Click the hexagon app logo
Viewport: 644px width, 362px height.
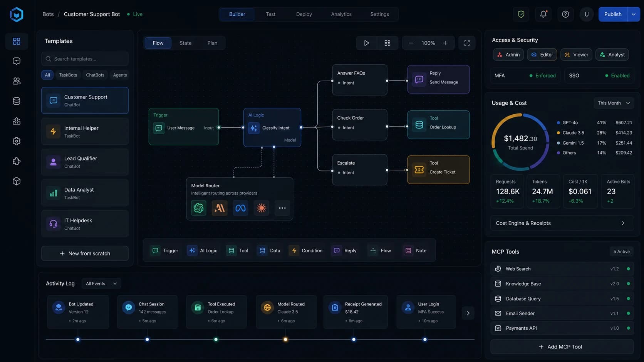(17, 15)
